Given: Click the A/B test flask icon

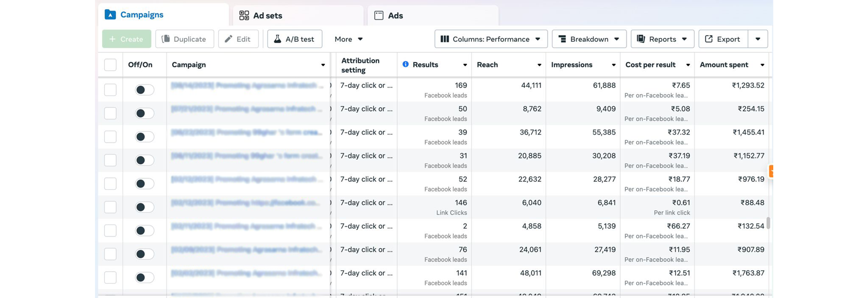Looking at the screenshot, I should click(278, 39).
